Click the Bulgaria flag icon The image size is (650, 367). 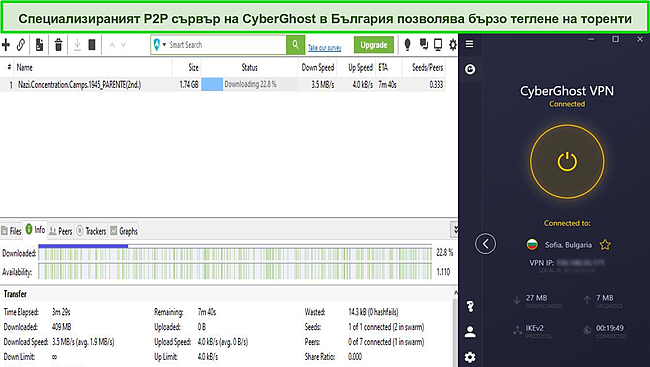[532, 245]
